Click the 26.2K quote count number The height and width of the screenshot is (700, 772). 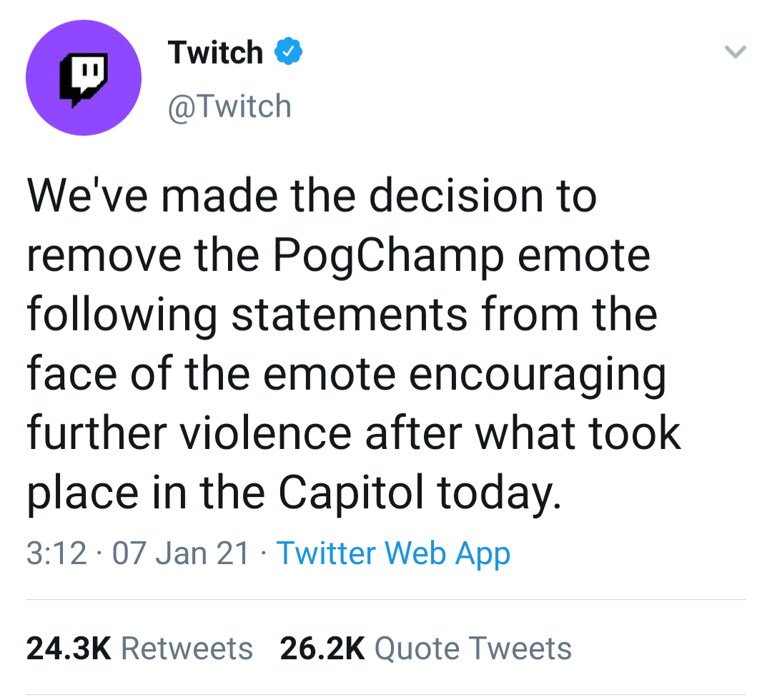[322, 649]
